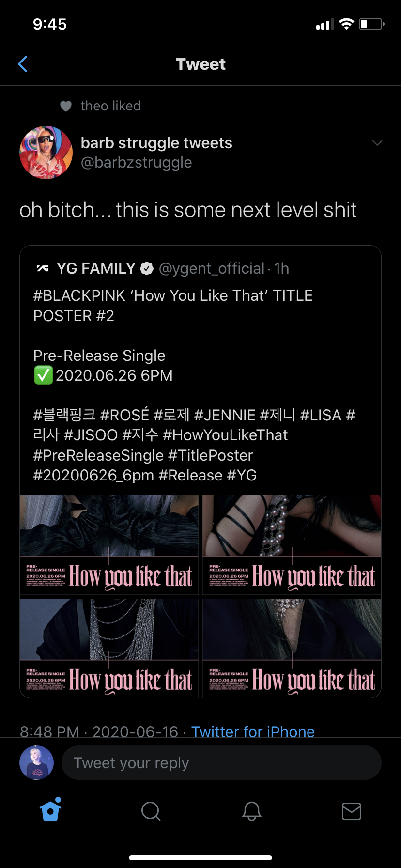
Task: Tap YG FAMILY verified badge icon
Action: point(147,268)
